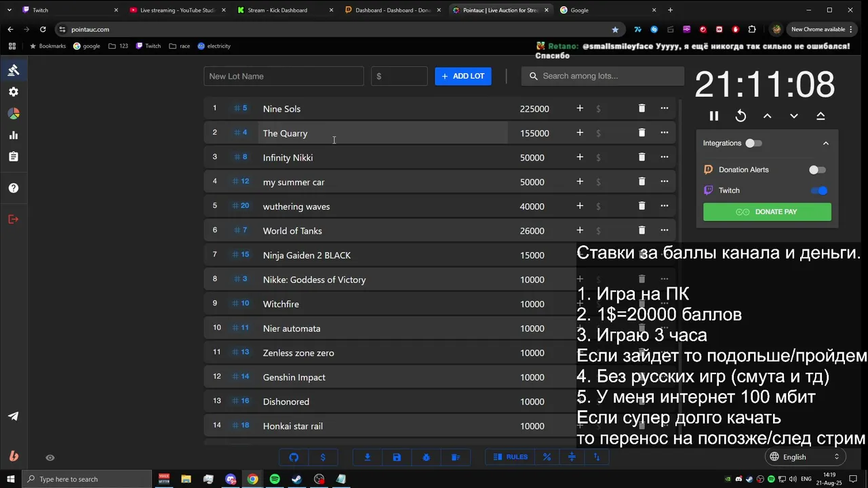Viewport: 868px width, 488px height.
Task: Click download icon in bottom toolbar
Action: pos(368,457)
